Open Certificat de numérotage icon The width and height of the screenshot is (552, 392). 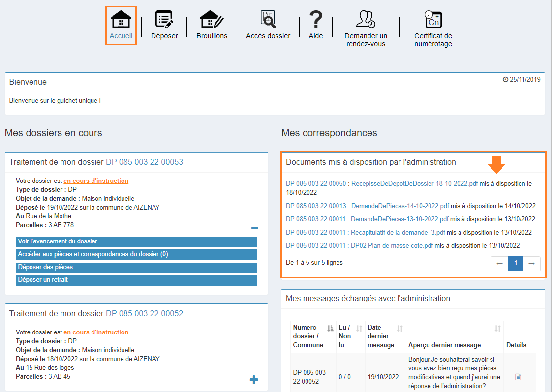[433, 19]
